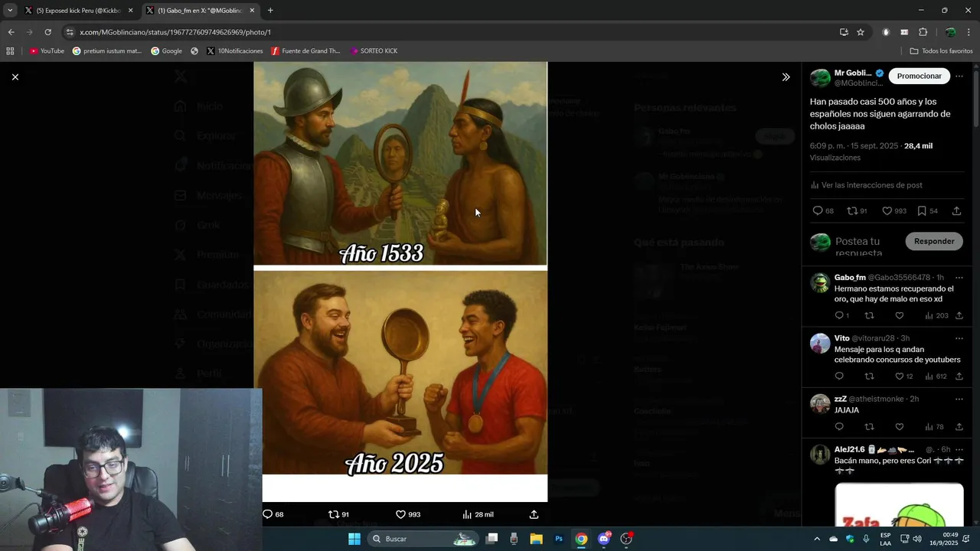Open Mr Goblin's profile avatar atop the post

click(820, 78)
